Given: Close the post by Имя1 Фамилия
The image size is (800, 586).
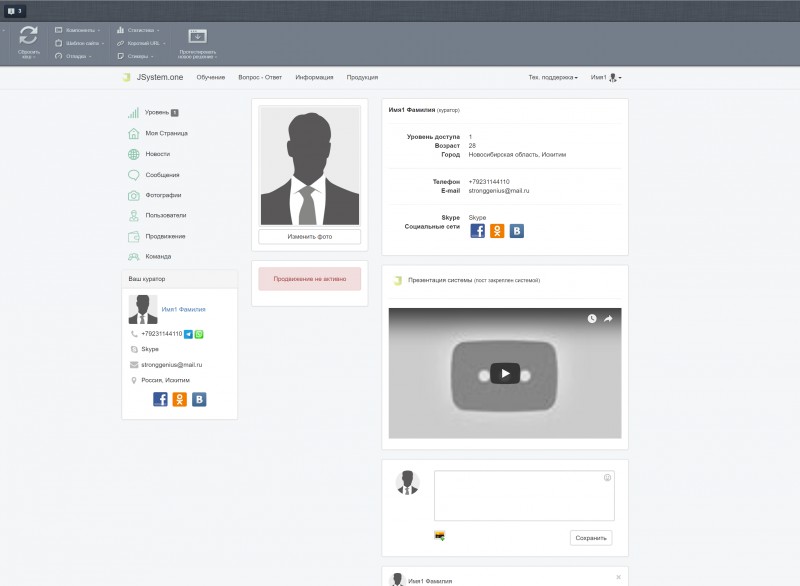Looking at the screenshot, I should coord(618,577).
